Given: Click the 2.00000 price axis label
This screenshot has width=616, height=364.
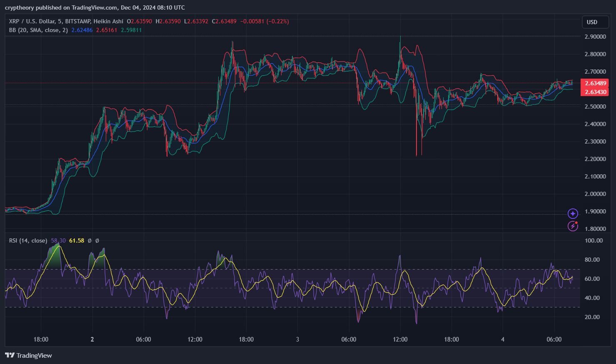Looking at the screenshot, I should click(595, 194).
